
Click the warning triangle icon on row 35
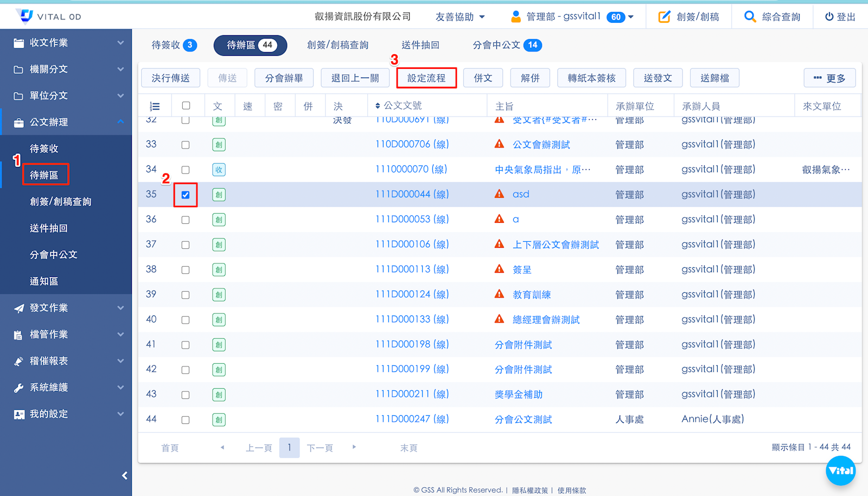pos(499,194)
